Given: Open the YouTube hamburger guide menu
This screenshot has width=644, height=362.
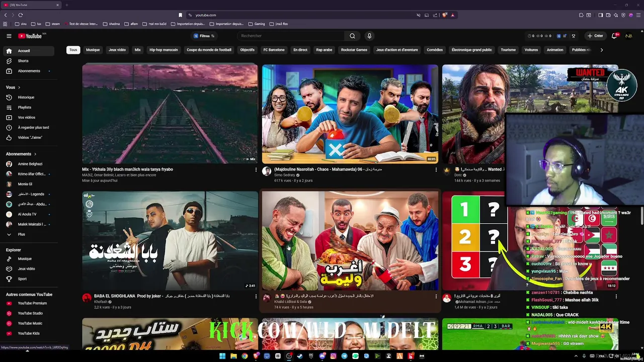Looking at the screenshot, I should 9,36.
